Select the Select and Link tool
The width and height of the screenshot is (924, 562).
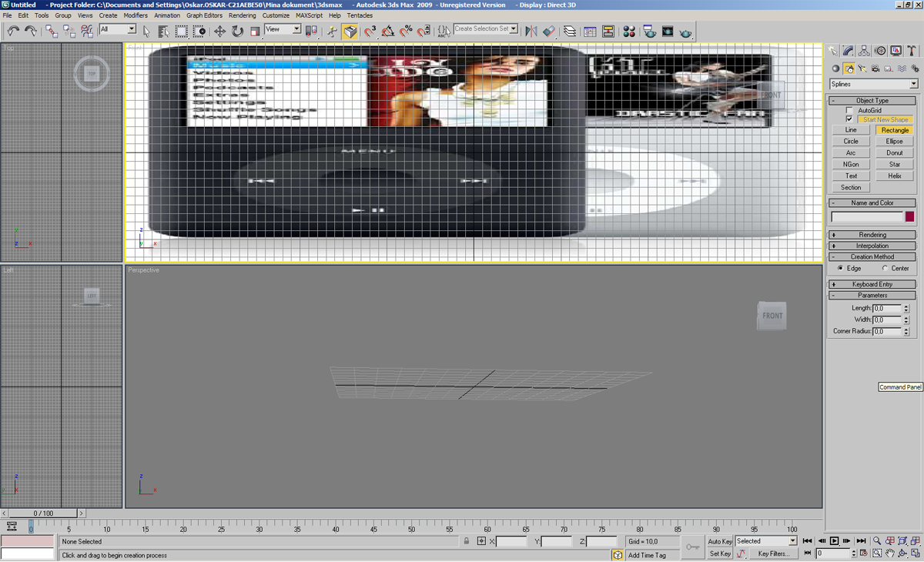[52, 31]
